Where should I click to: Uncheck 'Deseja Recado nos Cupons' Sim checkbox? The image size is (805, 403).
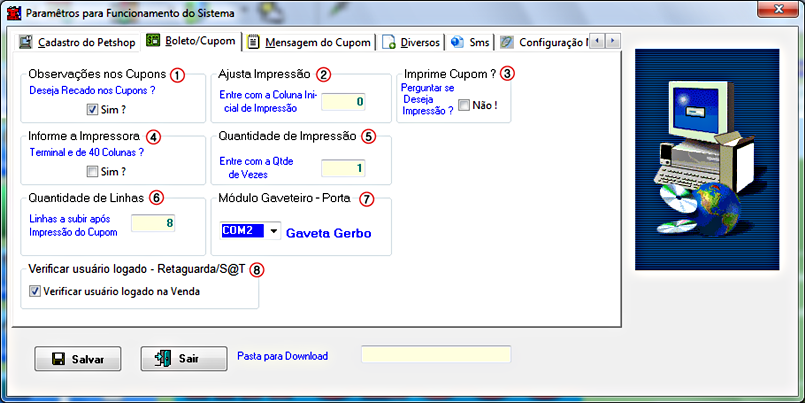(x=92, y=109)
